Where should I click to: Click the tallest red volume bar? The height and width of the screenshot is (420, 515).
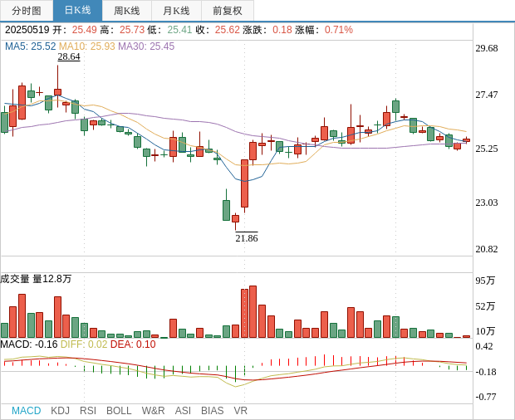pos(253,312)
